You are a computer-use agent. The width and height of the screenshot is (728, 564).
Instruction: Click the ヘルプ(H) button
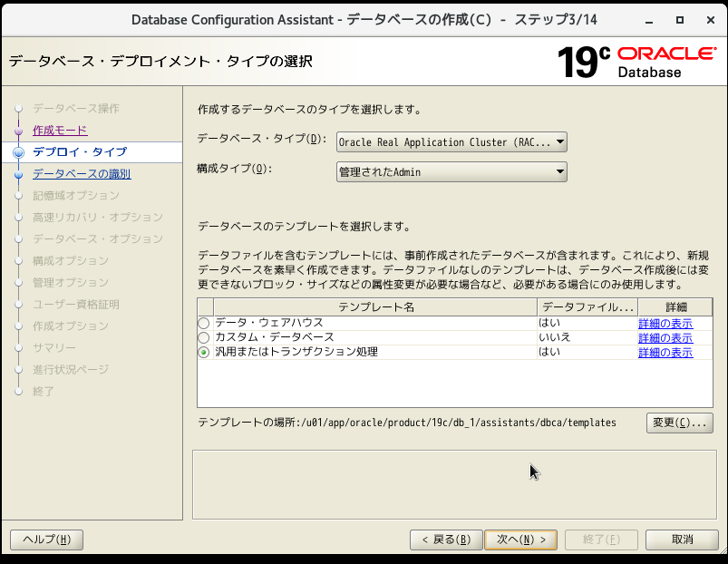coord(46,540)
